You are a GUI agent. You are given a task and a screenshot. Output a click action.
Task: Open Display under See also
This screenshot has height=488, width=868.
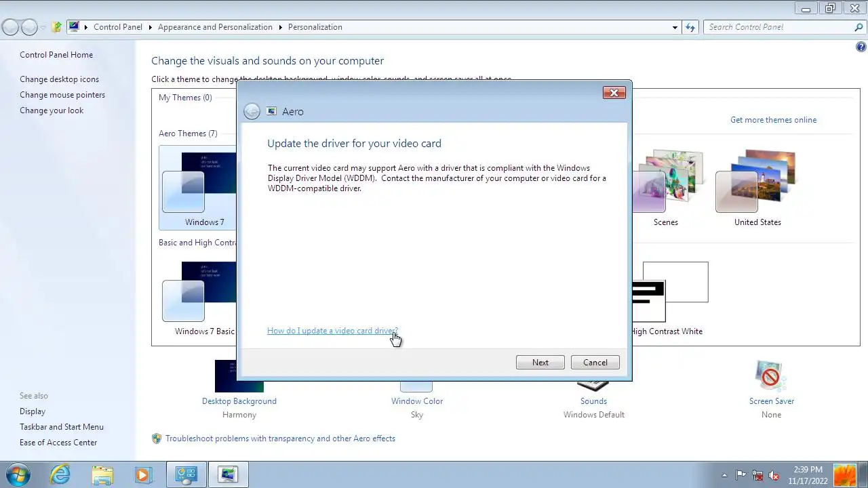tap(33, 411)
